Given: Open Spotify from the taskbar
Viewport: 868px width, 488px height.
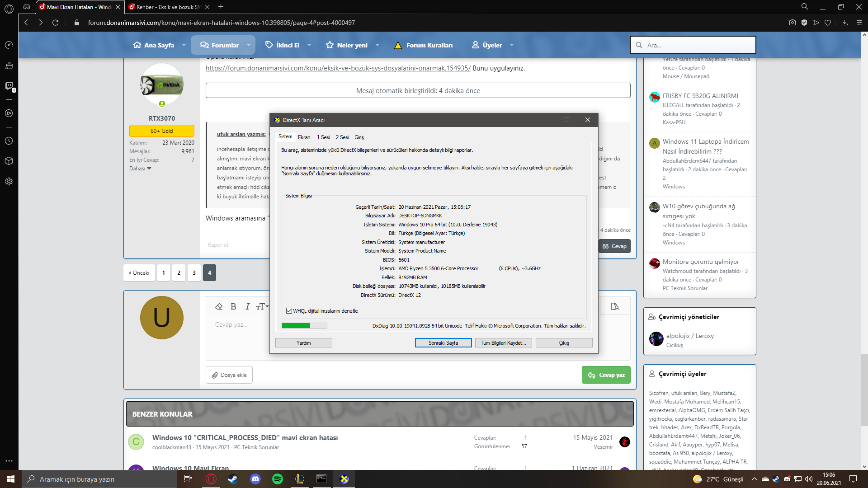Looking at the screenshot, I should point(278,479).
